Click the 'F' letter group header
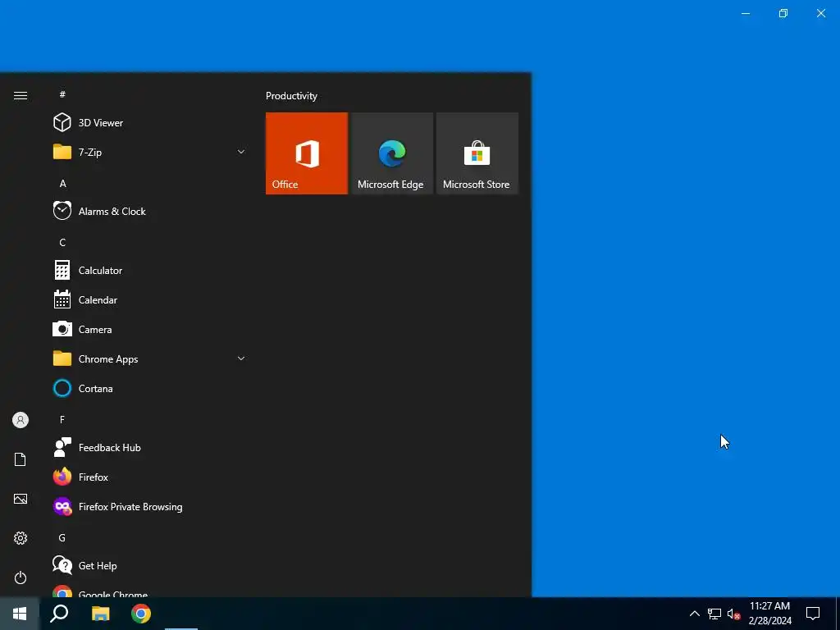Image resolution: width=840 pixels, height=630 pixels. (x=62, y=419)
